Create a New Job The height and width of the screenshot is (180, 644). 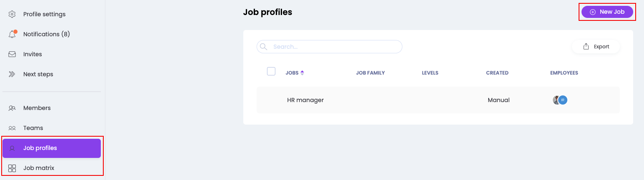[607, 12]
